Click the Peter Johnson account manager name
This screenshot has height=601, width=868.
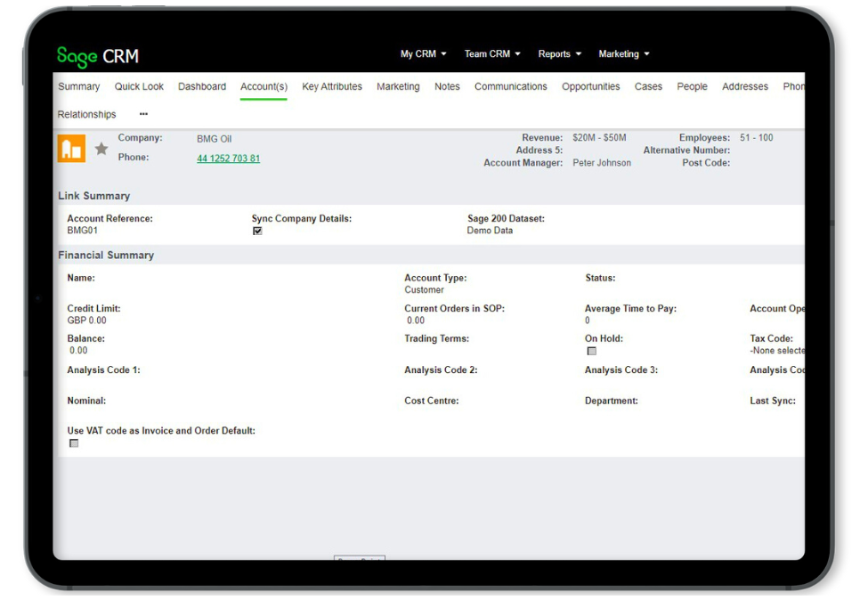(x=602, y=163)
